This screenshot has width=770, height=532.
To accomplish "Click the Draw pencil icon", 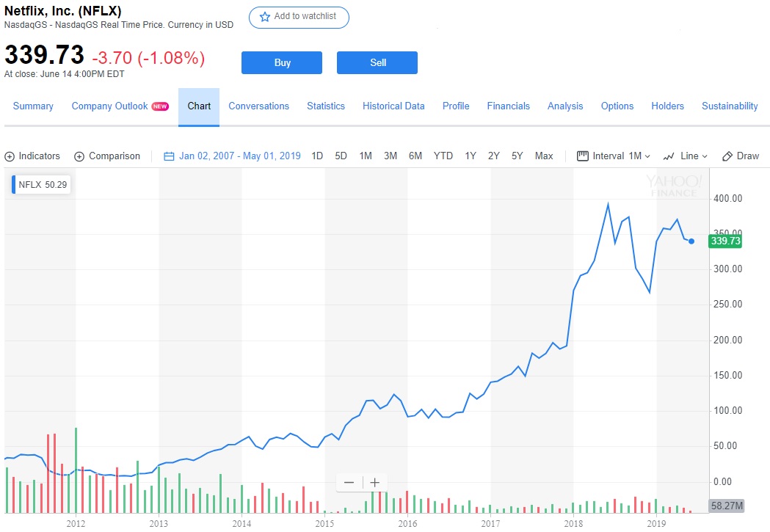I will [727, 156].
